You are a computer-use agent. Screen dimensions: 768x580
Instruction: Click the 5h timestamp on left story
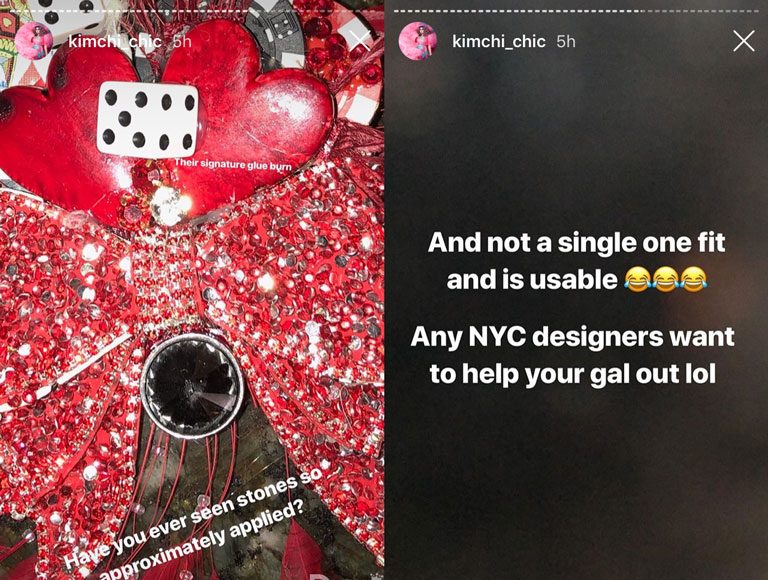click(182, 41)
